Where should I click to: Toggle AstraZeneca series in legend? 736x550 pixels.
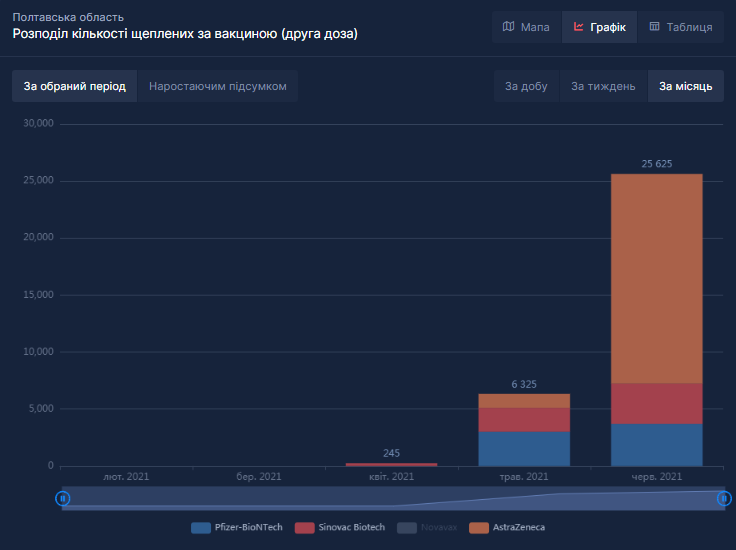coord(506,527)
